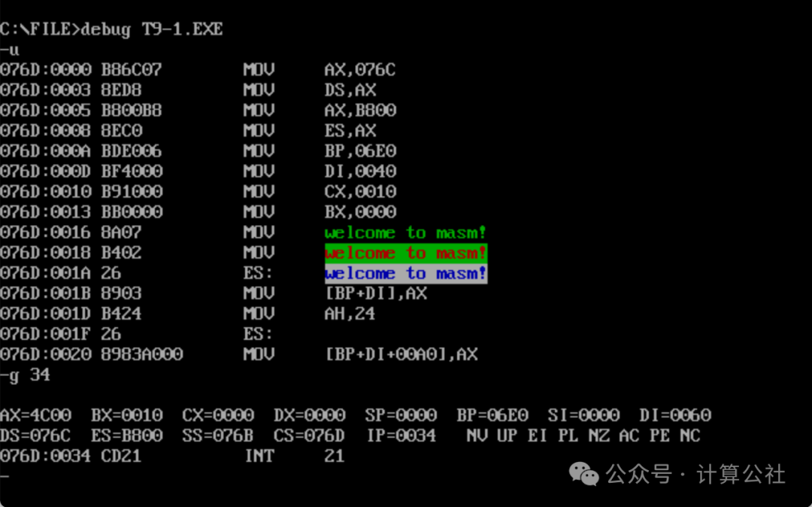The height and width of the screenshot is (507, 812).
Task: Click the NZ zero flag
Action: pos(598,436)
